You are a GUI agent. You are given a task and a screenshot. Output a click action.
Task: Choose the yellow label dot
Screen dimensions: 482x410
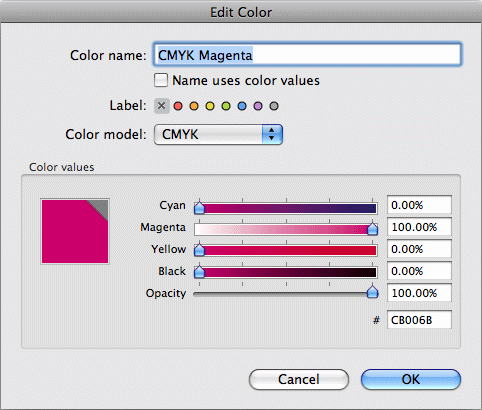coord(210,106)
